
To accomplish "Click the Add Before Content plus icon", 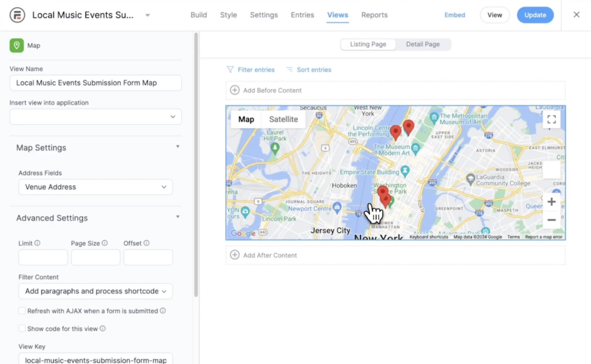I will [x=235, y=90].
